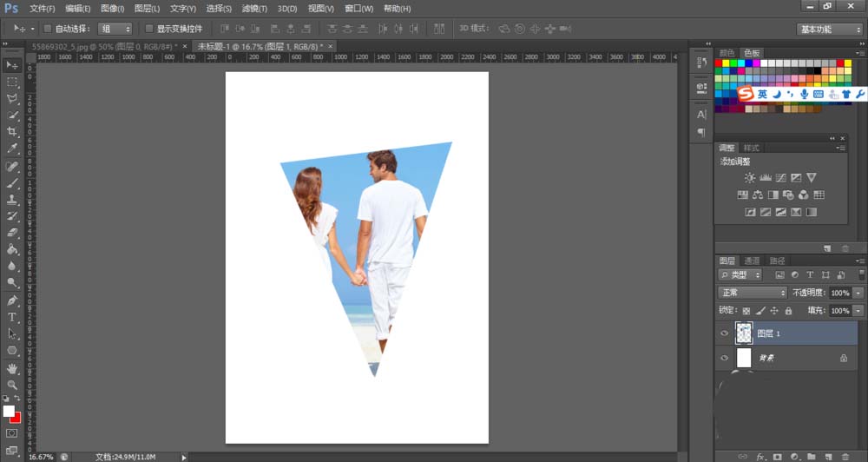Select the Hand tool
Viewport: 868px width, 462px height.
(x=12, y=367)
